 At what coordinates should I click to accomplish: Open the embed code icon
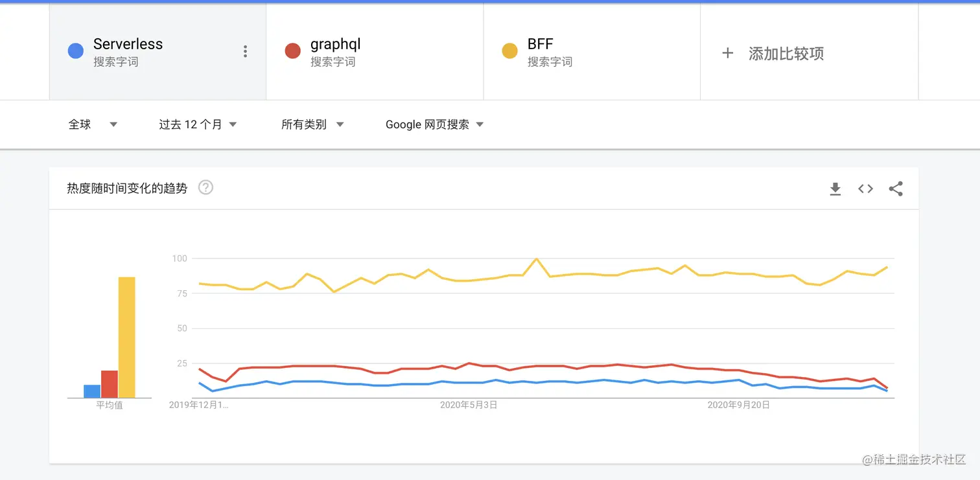click(866, 189)
